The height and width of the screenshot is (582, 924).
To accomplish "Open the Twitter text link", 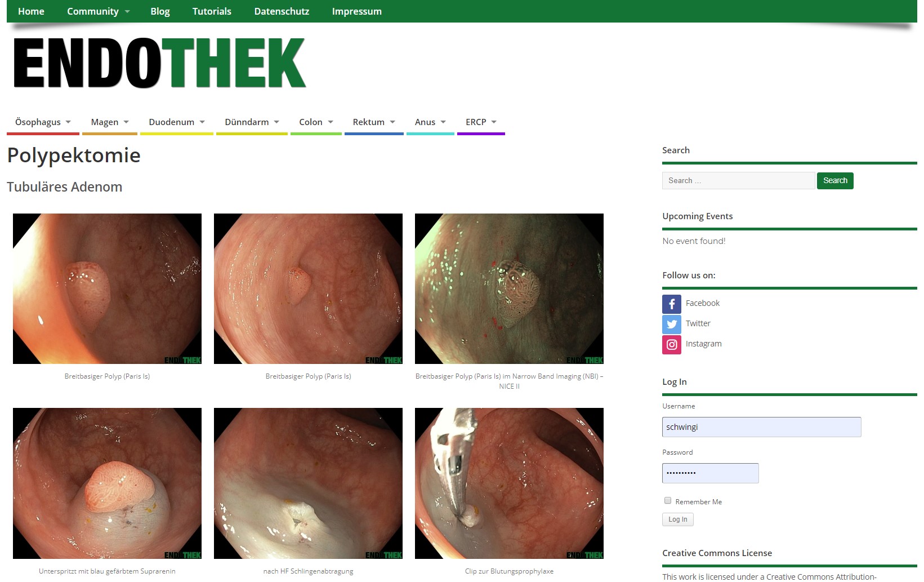I will 698,323.
